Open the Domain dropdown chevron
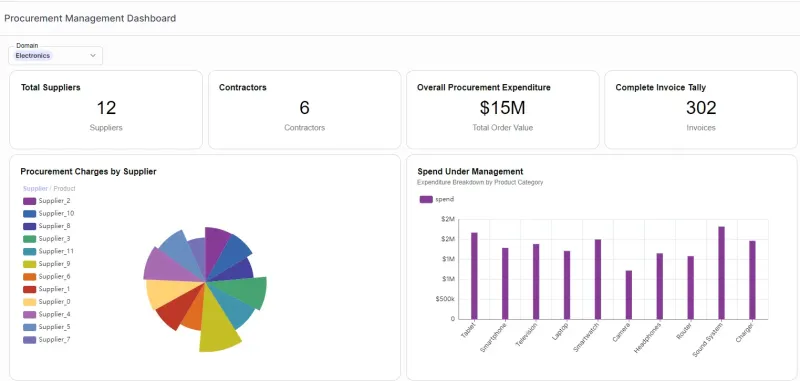 click(93, 56)
